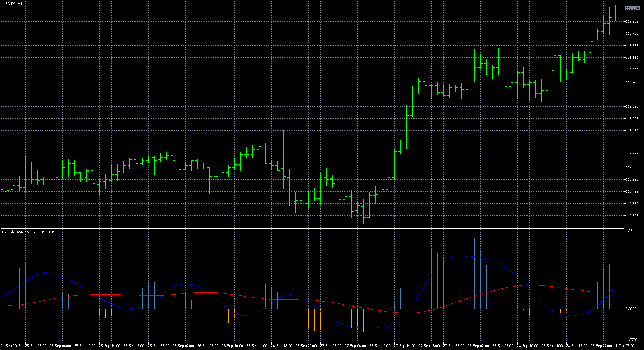Click the 26 Sep 02:00 time label
Viewport: 644px width, 350px height.
(183, 346)
